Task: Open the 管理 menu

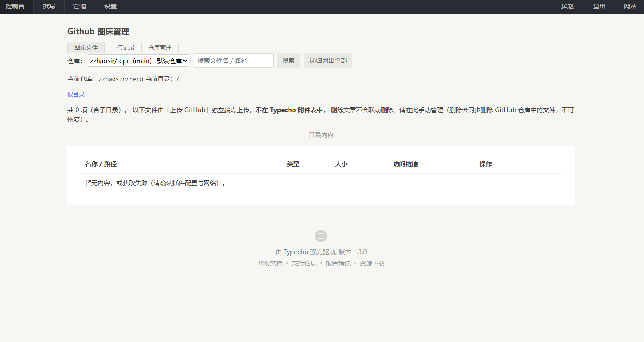Action: coord(80,7)
